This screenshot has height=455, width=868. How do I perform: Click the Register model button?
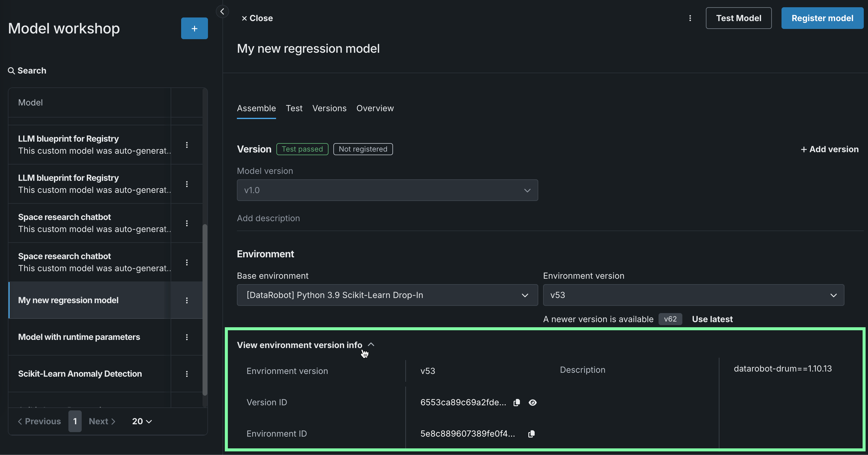coord(822,18)
